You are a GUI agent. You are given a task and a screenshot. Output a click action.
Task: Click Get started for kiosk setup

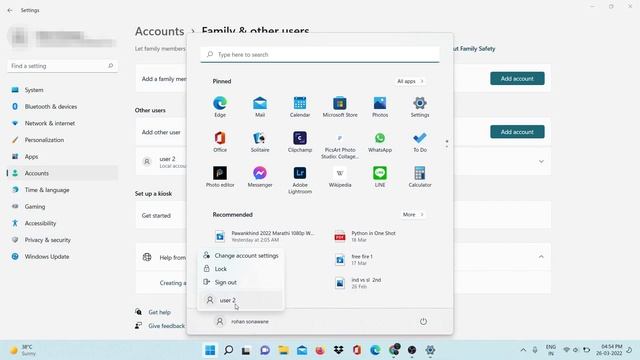pyautogui.click(x=156, y=216)
